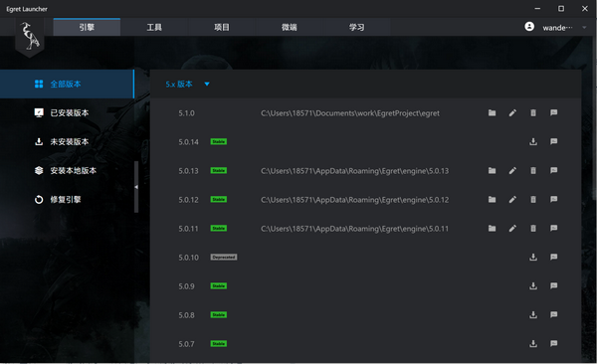Download engine version 5.0.10
This screenshot has width=597, height=364.
[533, 257]
